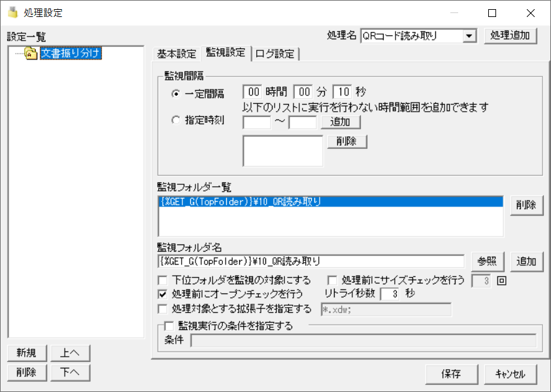Click the リトライ秒数 field
This screenshot has width=551, height=392.
[x=390, y=294]
